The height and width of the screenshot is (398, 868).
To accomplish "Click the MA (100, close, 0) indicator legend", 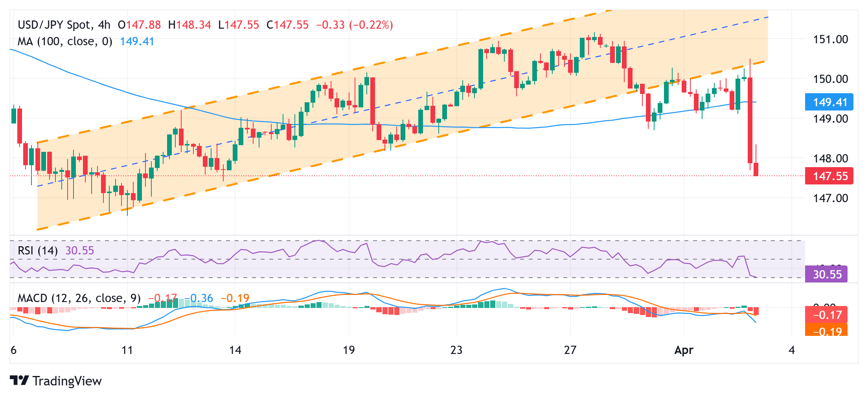I will coord(65,41).
